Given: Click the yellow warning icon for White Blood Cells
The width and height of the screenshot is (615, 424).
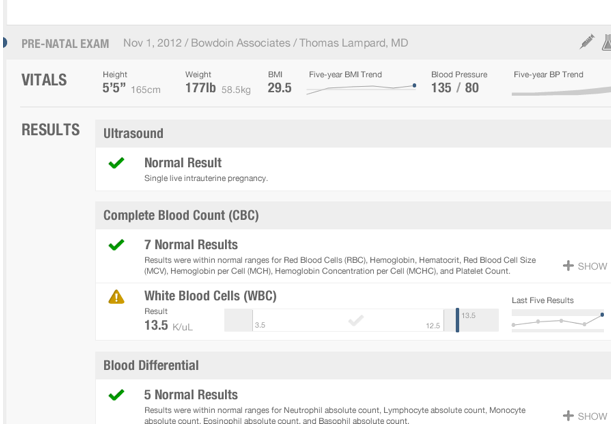Looking at the screenshot, I should click(x=117, y=296).
